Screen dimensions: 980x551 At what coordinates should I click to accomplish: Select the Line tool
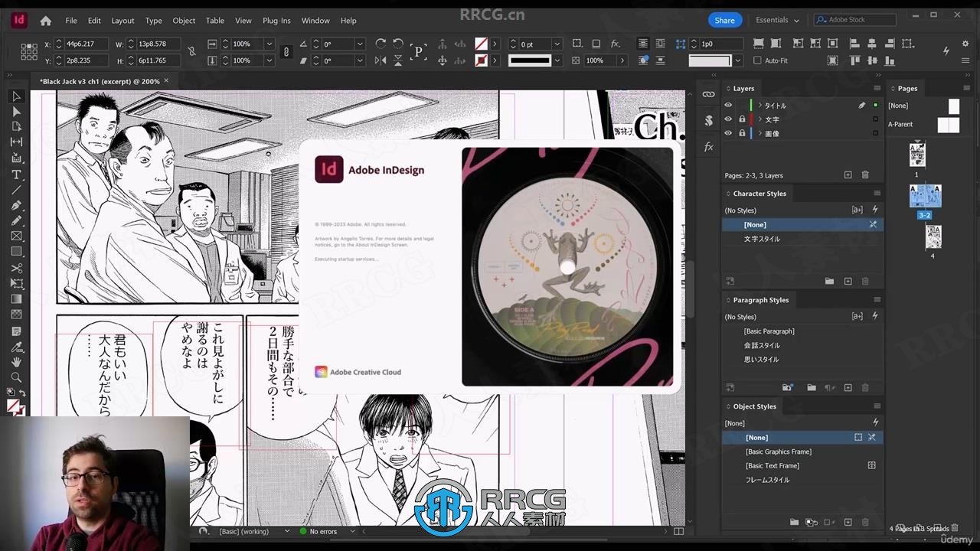click(16, 190)
